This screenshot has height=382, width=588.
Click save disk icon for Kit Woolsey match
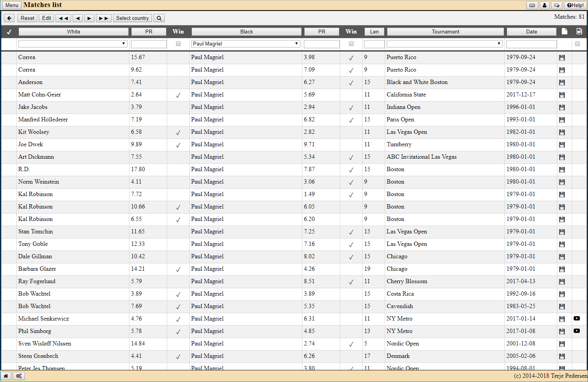click(x=562, y=132)
